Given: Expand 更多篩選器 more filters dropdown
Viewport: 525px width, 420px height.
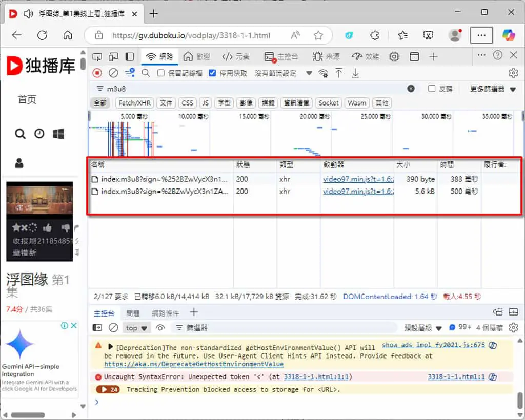Looking at the screenshot, I should click(493, 89).
